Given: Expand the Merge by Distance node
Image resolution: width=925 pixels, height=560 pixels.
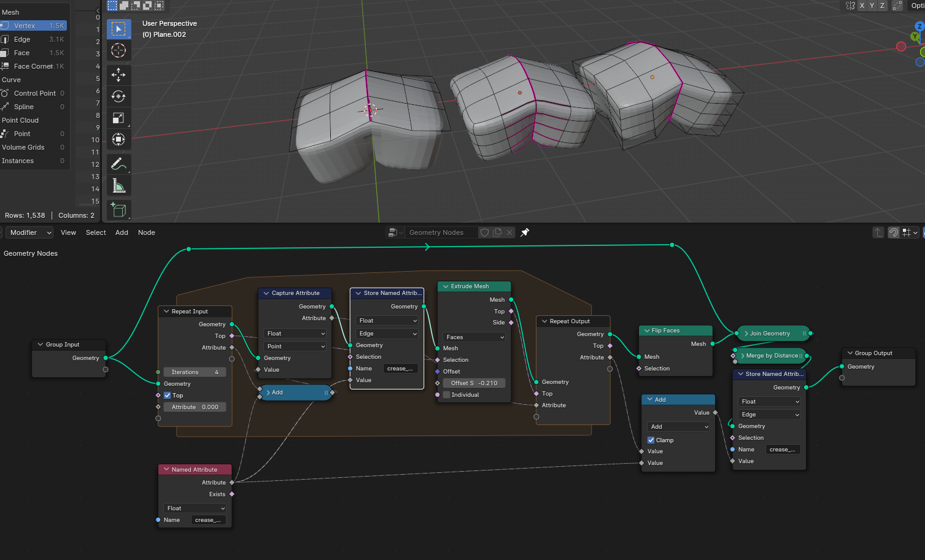Looking at the screenshot, I should coord(743,356).
